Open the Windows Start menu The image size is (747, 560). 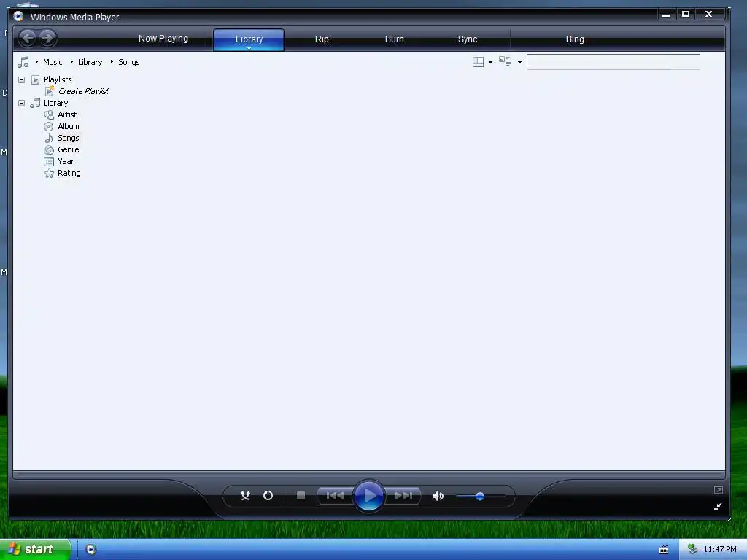34,549
